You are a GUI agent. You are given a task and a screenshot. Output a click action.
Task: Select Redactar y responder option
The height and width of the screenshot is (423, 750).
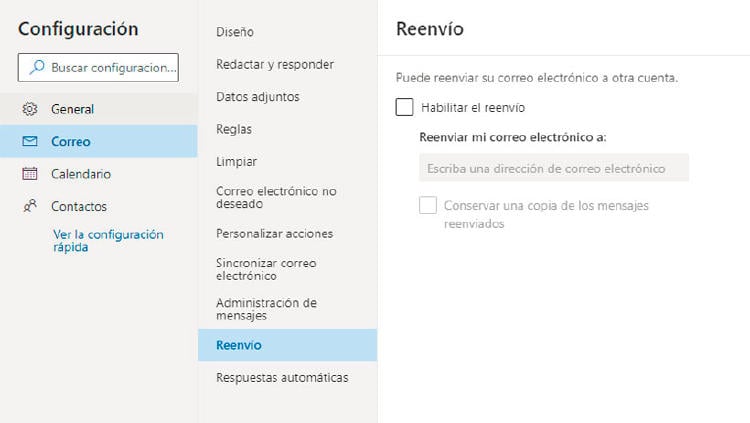pos(274,64)
